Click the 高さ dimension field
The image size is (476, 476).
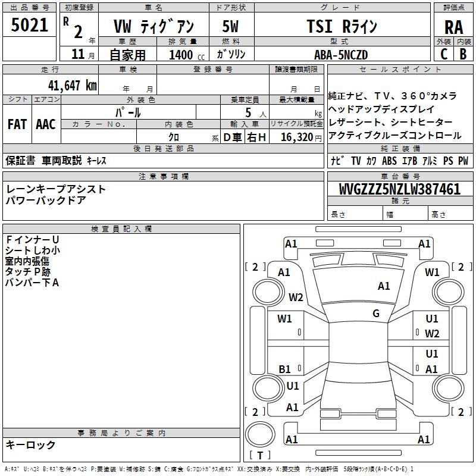tap(451, 214)
